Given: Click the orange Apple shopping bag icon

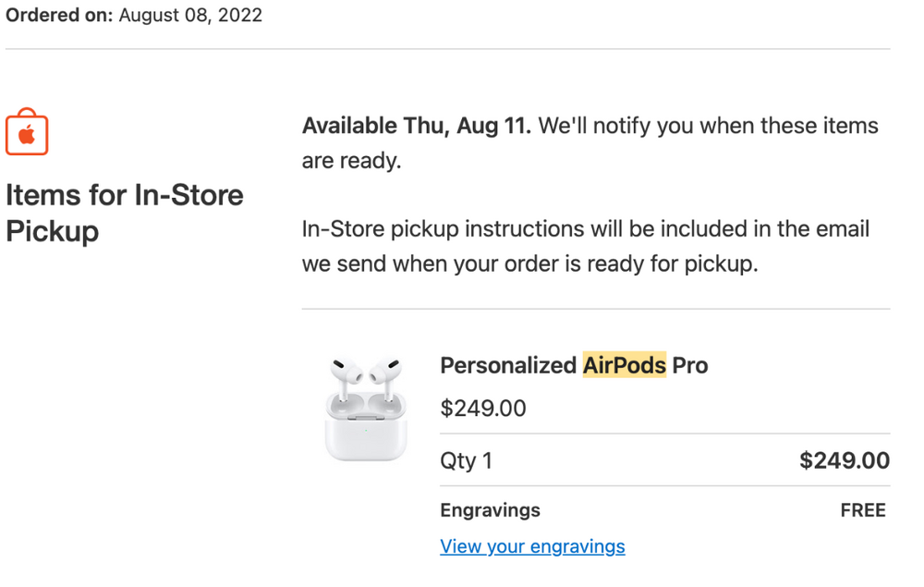Looking at the screenshot, I should (27, 132).
